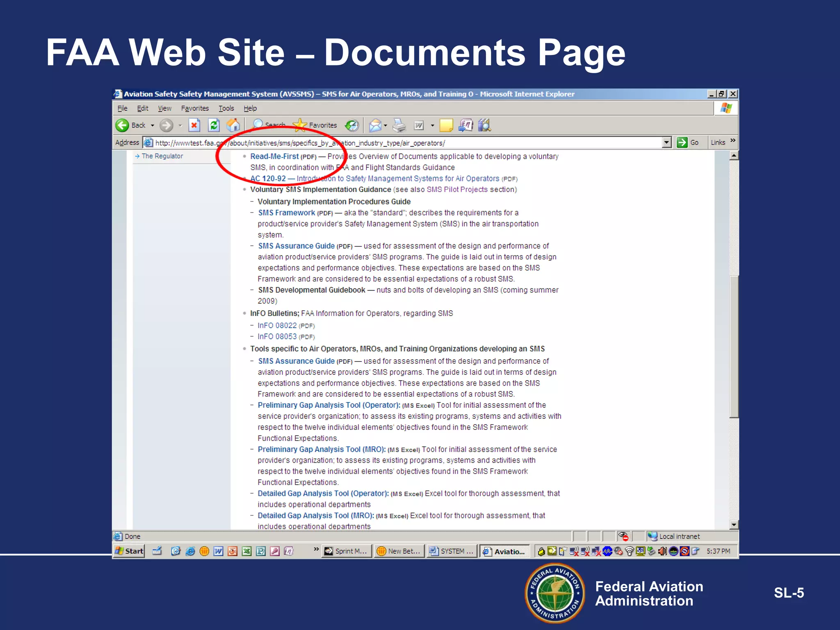Click the scrollbar up arrow
This screenshot has width=840, height=630.
pos(734,155)
